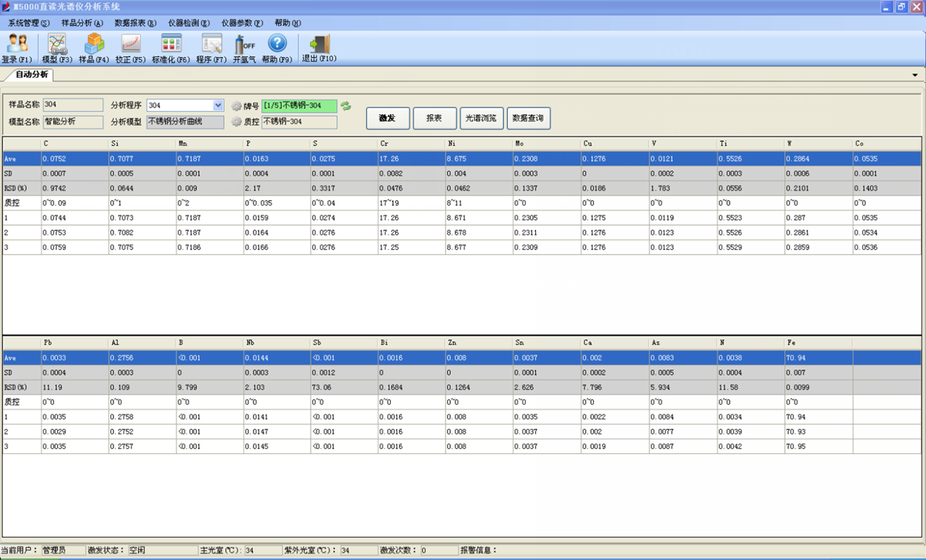The height and width of the screenshot is (560, 926).
Task: Open the 样品分析 menu
Action: coord(82,23)
